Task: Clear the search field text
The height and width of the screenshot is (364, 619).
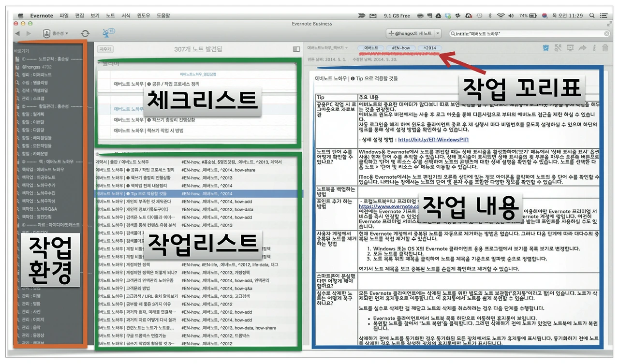Action: click(607, 34)
